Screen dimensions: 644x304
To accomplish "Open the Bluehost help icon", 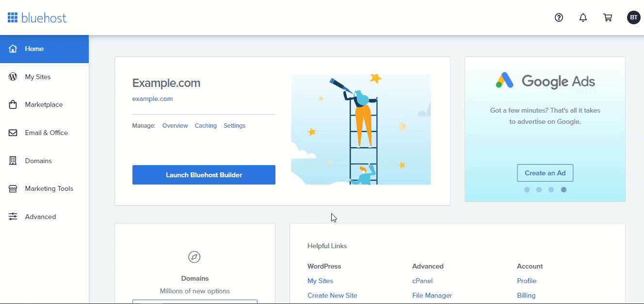I will (559, 17).
